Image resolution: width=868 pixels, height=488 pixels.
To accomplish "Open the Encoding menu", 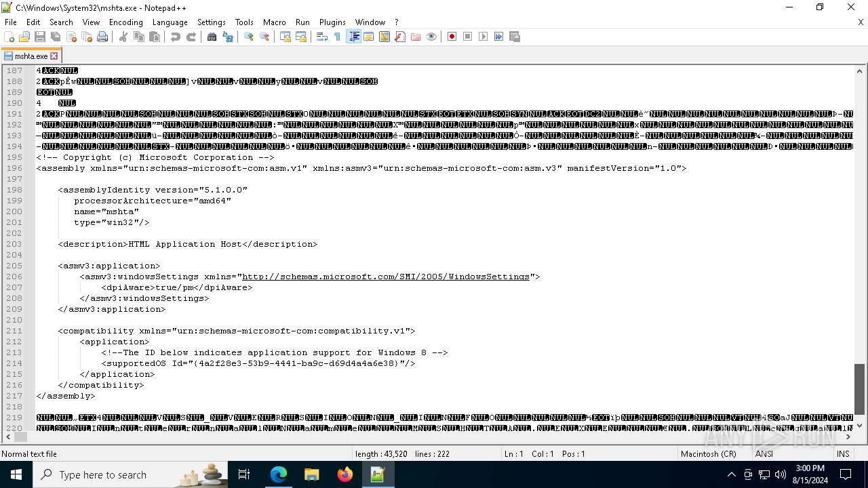I will click(126, 22).
